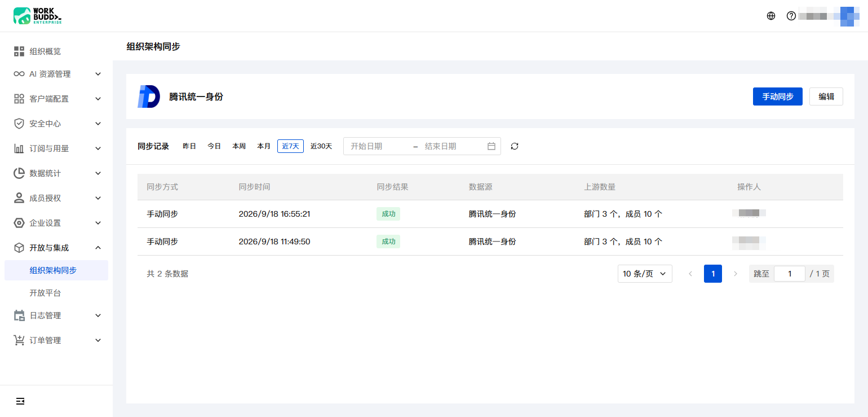
Task: Click the AI 资源管理 infinity icon
Action: (x=19, y=74)
